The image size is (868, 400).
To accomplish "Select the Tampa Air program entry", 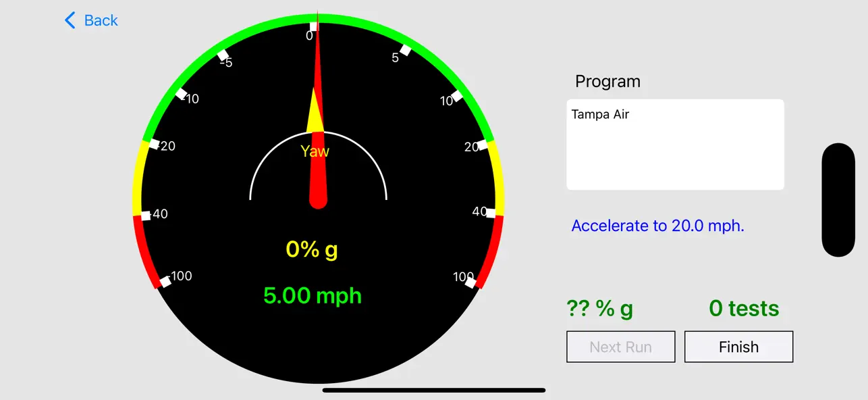I will [x=600, y=114].
